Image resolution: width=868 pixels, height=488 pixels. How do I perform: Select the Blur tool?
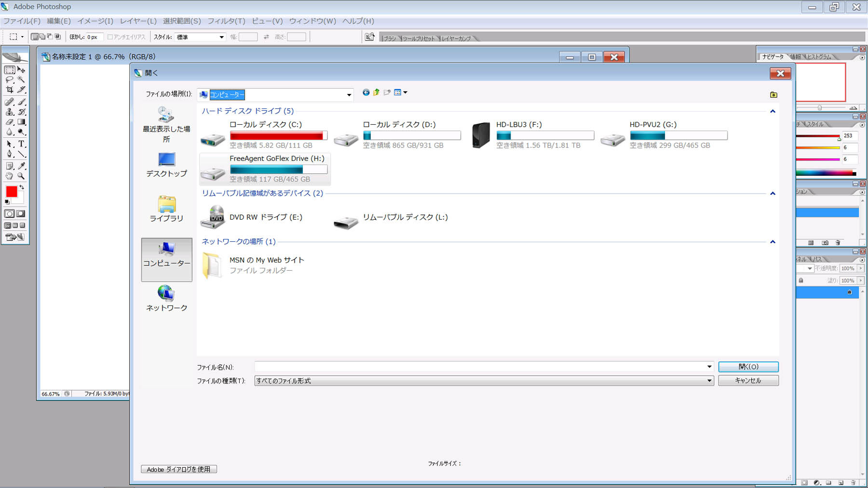pyautogui.click(x=10, y=132)
